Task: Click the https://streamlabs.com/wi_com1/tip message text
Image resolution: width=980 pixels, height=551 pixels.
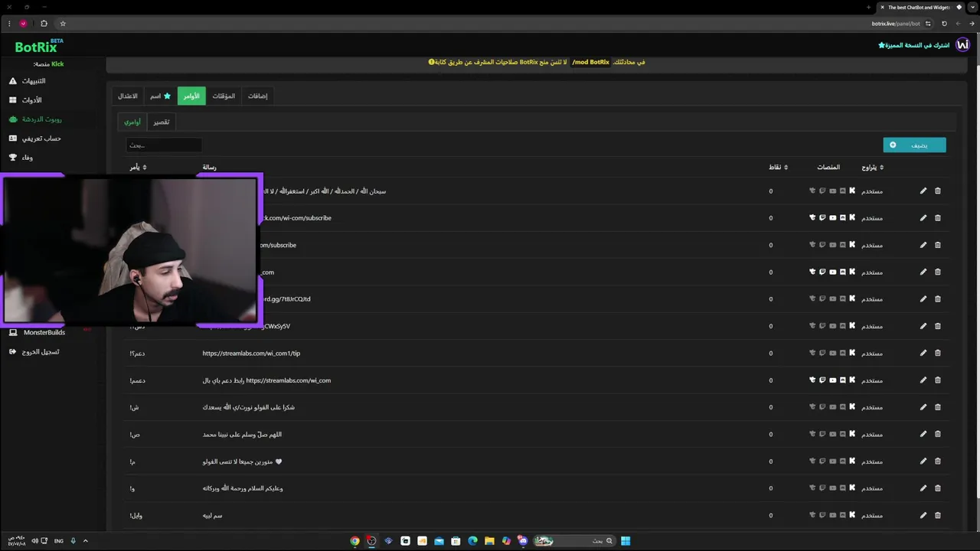Action: (x=251, y=353)
